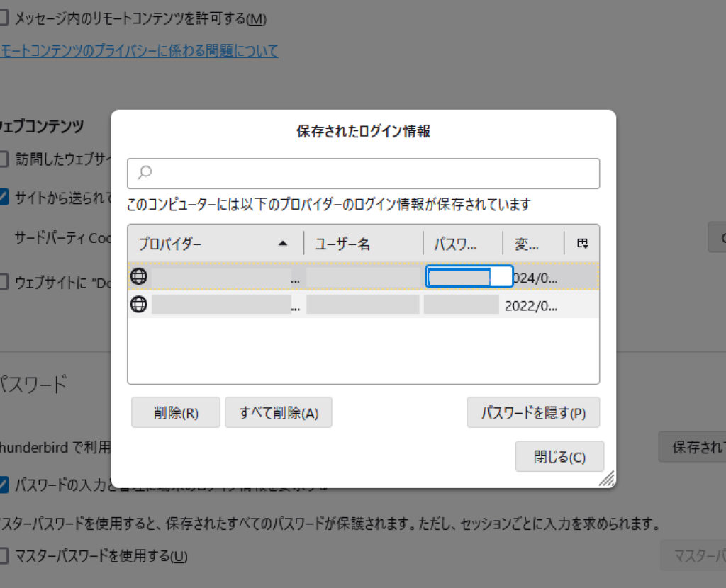Image resolution: width=726 pixels, height=588 pixels.
Task: Sort logins by パスワ… column header
Action: (462, 244)
